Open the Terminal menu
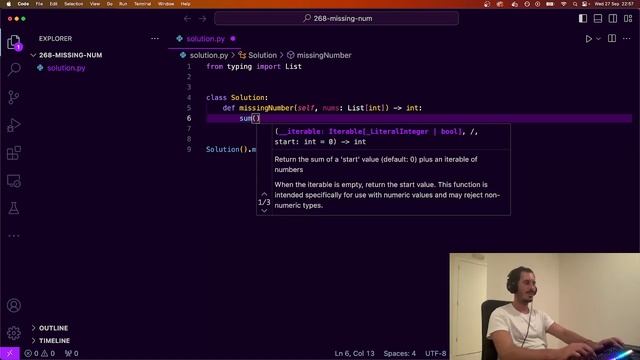 (x=142, y=4)
